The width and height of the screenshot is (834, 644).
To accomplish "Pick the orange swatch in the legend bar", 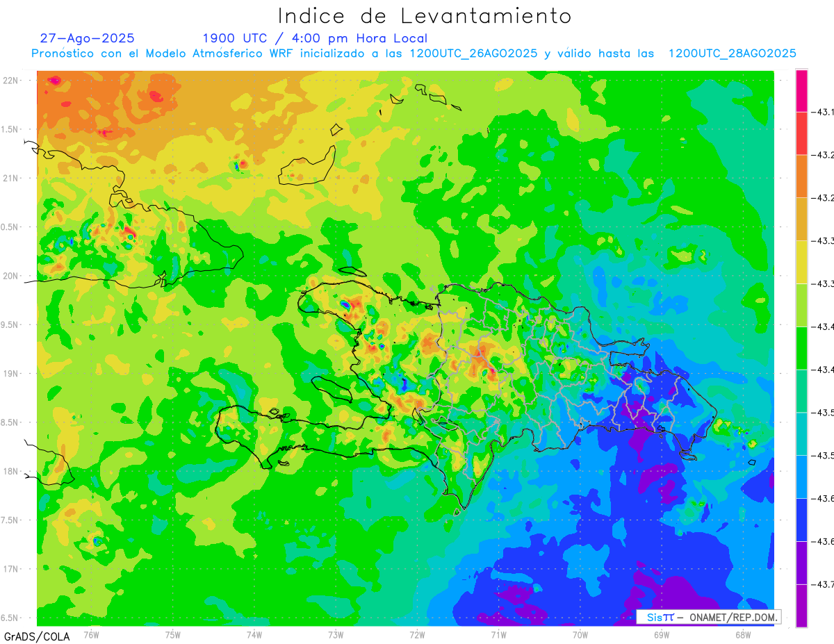I will 801,176.
